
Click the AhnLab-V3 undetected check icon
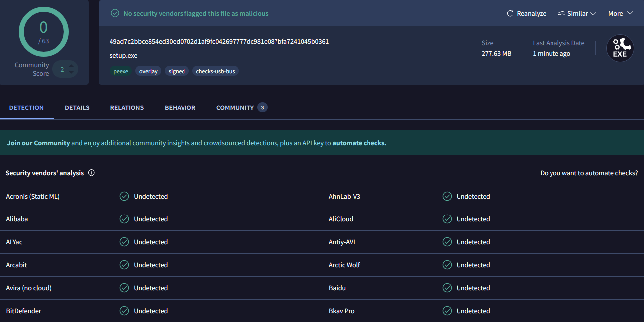(x=447, y=197)
